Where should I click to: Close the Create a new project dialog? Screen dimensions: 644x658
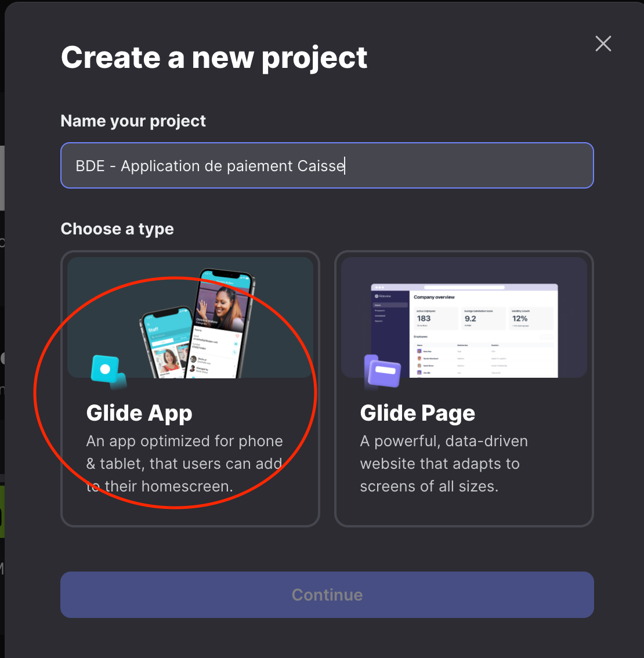click(603, 44)
